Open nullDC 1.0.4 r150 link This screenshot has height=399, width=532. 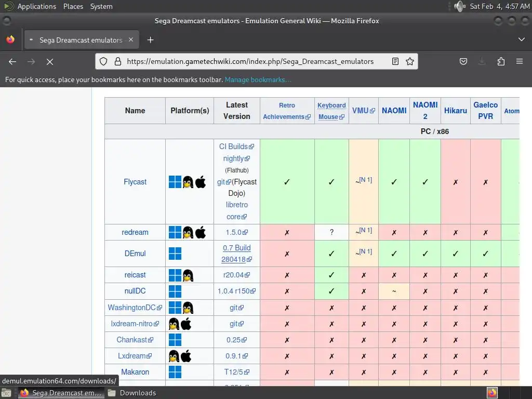click(x=236, y=291)
